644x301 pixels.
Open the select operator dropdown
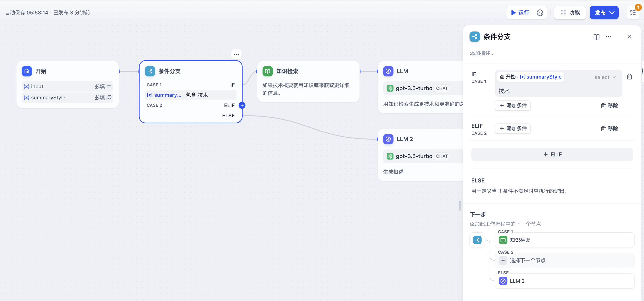pyautogui.click(x=605, y=77)
